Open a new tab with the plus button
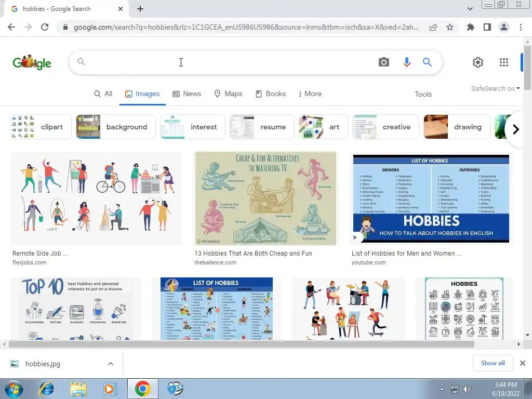This screenshot has width=532, height=399. coord(140,9)
